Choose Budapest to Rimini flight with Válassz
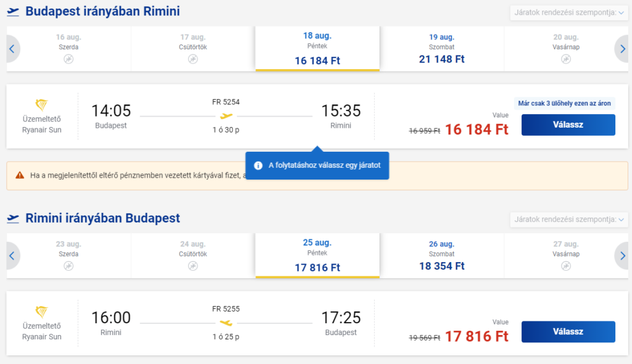This screenshot has height=364, width=632. click(x=568, y=125)
